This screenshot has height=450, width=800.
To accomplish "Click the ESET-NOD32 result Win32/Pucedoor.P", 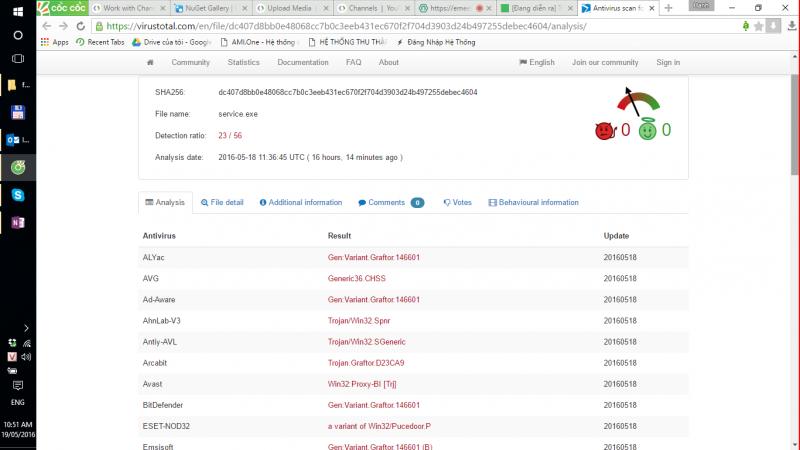I will pos(379,426).
